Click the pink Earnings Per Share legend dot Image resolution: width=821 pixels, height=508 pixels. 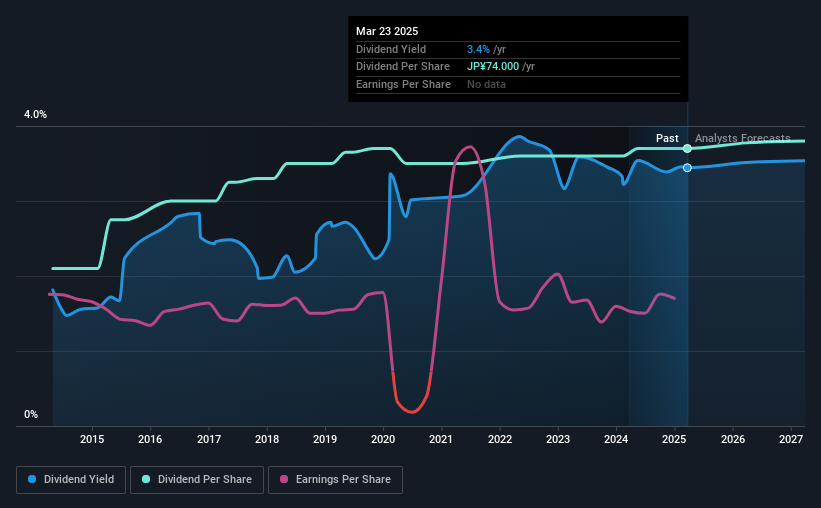coord(284,479)
